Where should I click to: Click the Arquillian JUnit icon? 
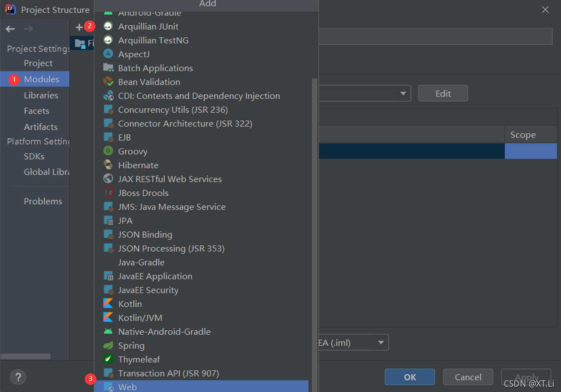[x=108, y=27]
